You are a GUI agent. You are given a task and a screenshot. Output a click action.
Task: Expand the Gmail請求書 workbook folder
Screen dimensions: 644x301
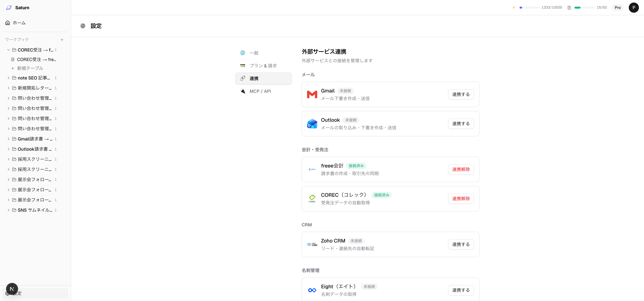click(x=9, y=139)
